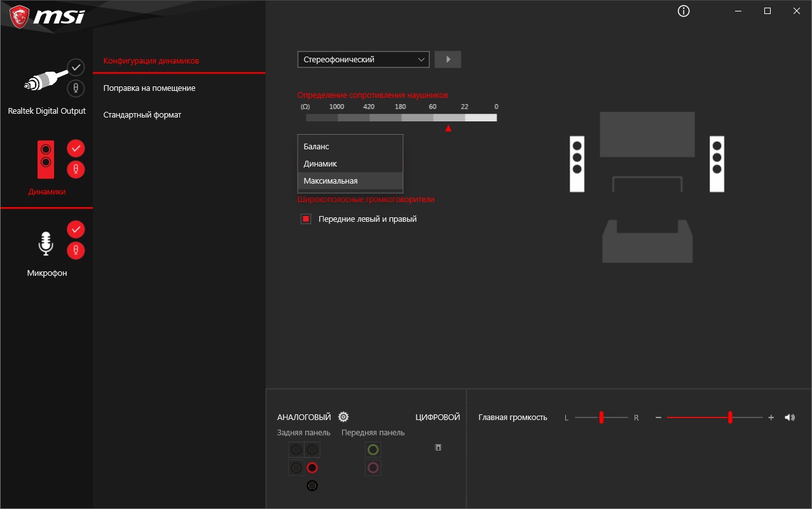Click the digital optical output jack icon
This screenshot has width=812, height=509.
click(438, 447)
